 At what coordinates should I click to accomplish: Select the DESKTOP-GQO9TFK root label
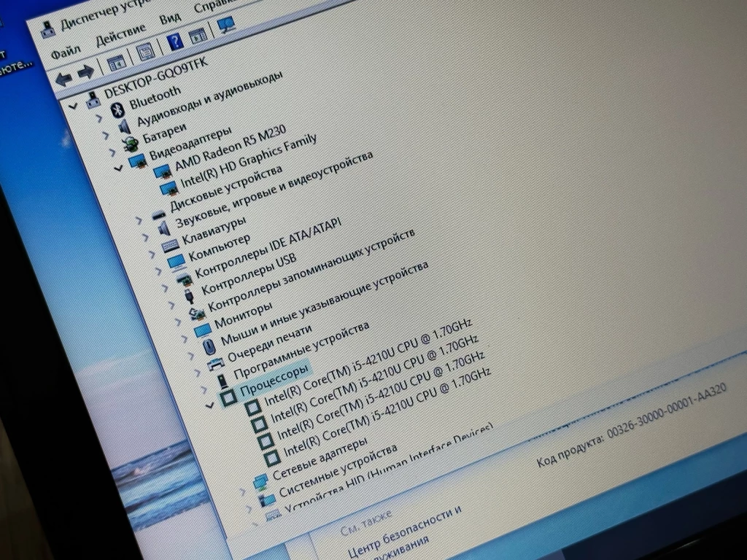tap(156, 77)
